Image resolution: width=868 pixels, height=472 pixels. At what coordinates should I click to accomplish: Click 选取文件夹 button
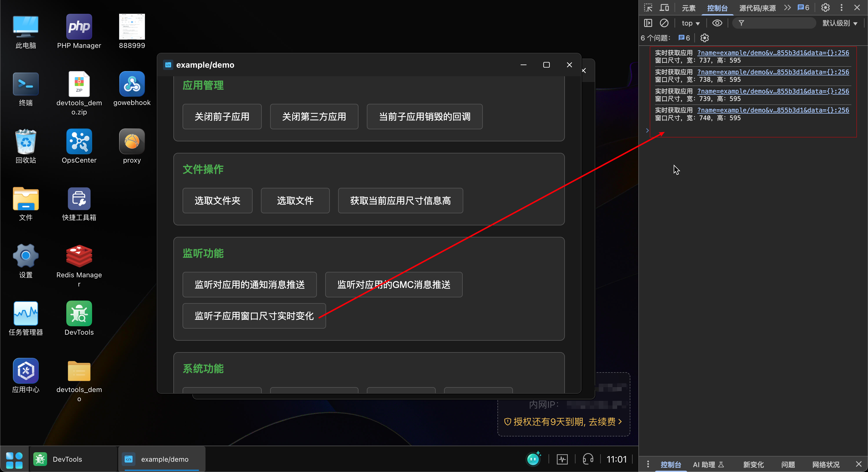(x=217, y=201)
